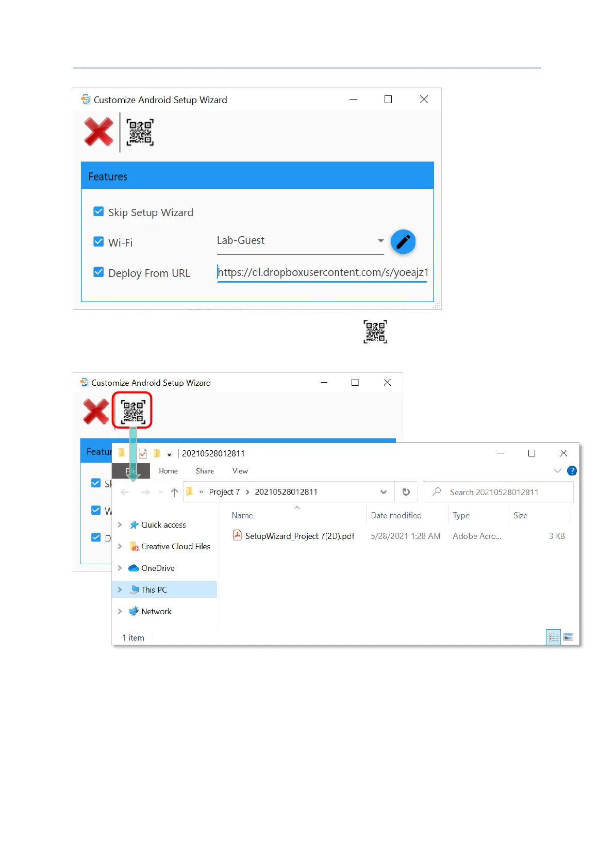Toggle first checkbox in lower wizard window

96,483
